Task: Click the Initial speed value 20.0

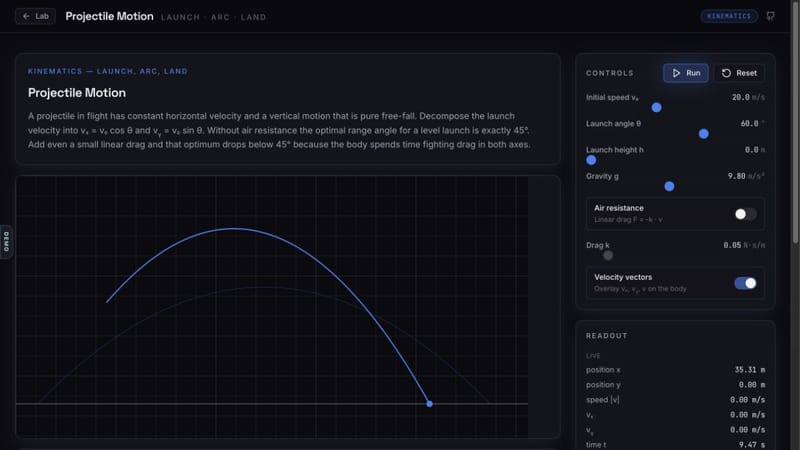Action: tap(740, 97)
